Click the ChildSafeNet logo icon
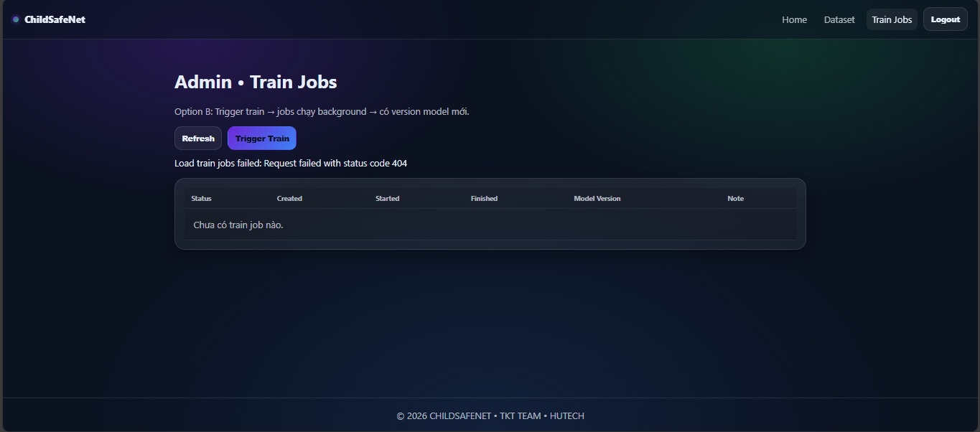Screen dimensions: 980x432 coord(15,19)
